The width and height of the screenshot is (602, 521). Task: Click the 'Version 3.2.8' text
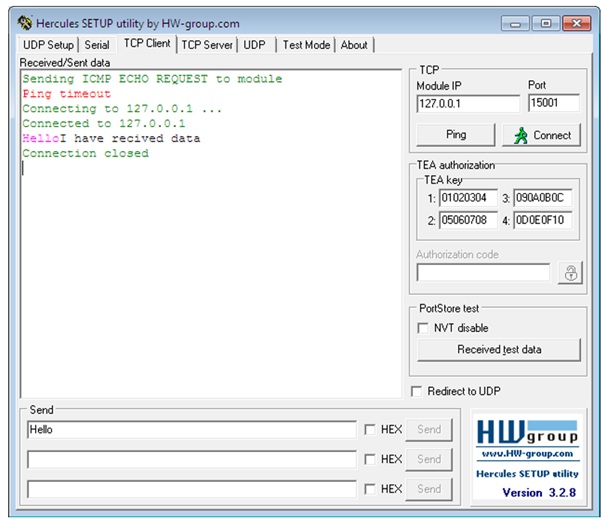[x=539, y=493]
